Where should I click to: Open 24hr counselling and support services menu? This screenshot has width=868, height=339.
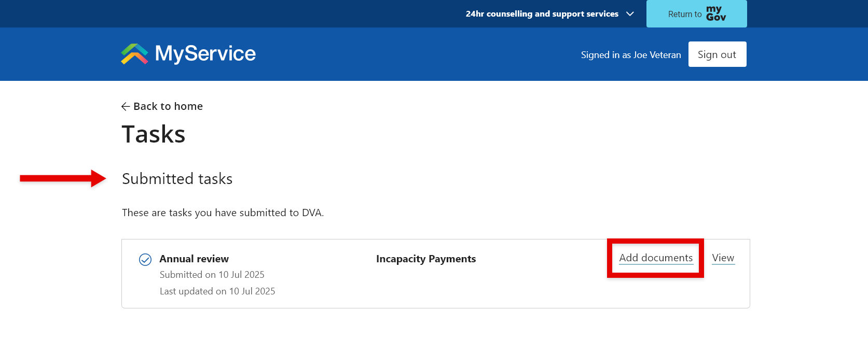tap(542, 14)
